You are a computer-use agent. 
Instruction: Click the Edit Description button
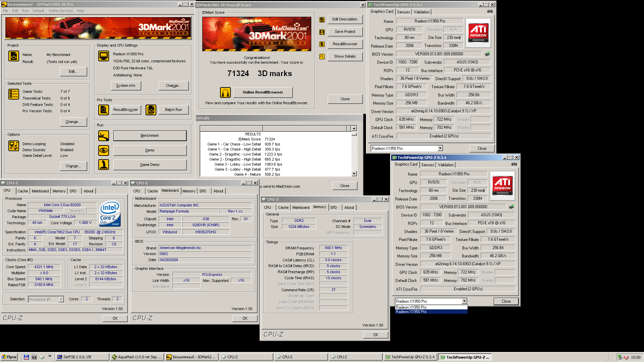345,19
